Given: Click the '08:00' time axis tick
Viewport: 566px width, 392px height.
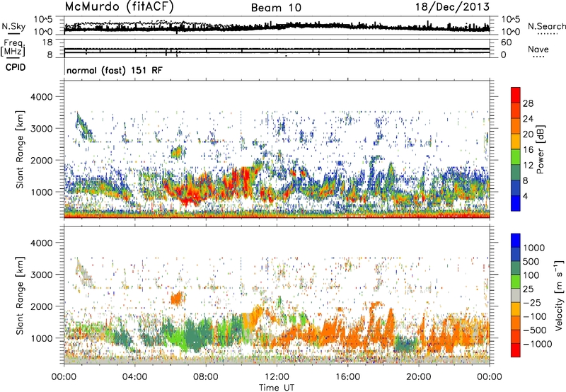Looking at the screenshot, I should tap(205, 377).
